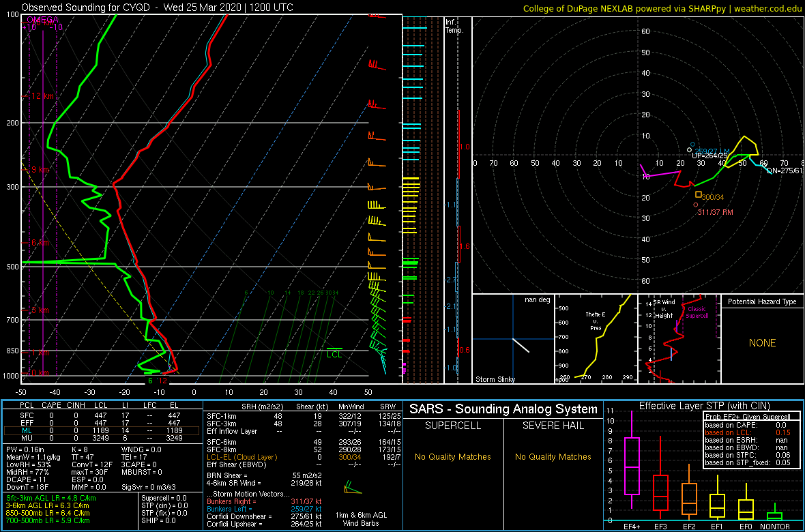Screen dimensions: 805x532
Task: Click the Corfidi Upshear = 264/25 kt line
Action: (x=264, y=524)
